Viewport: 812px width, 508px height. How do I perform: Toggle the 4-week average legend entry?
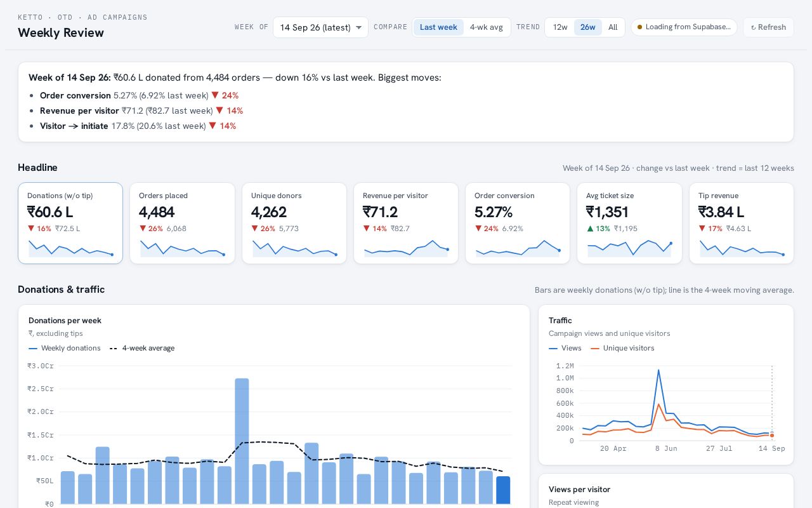(142, 348)
